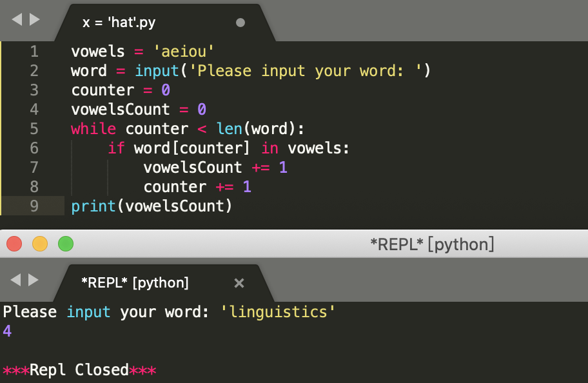Click line number 8 in the gutter

point(35,186)
